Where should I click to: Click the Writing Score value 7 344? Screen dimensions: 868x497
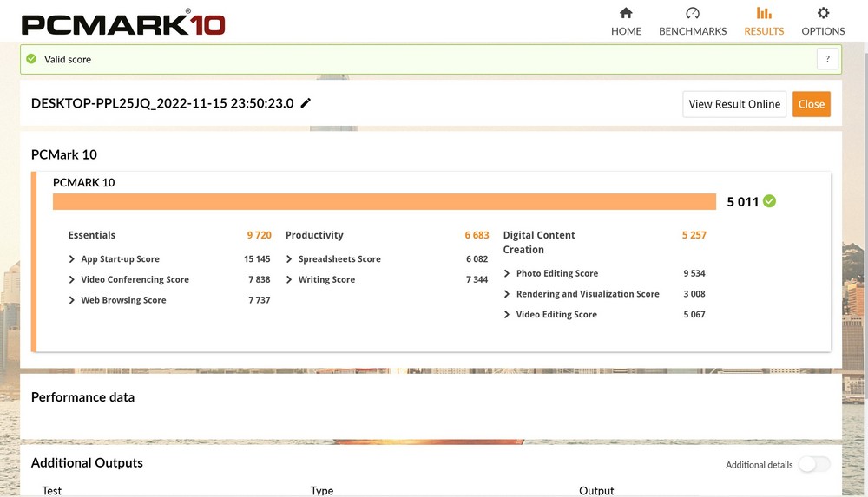tap(477, 279)
